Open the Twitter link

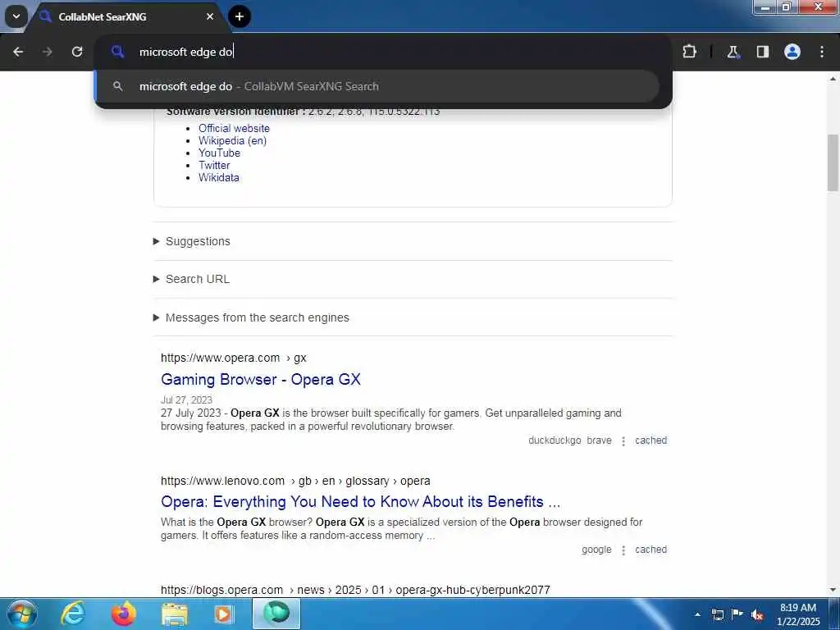coord(214,166)
